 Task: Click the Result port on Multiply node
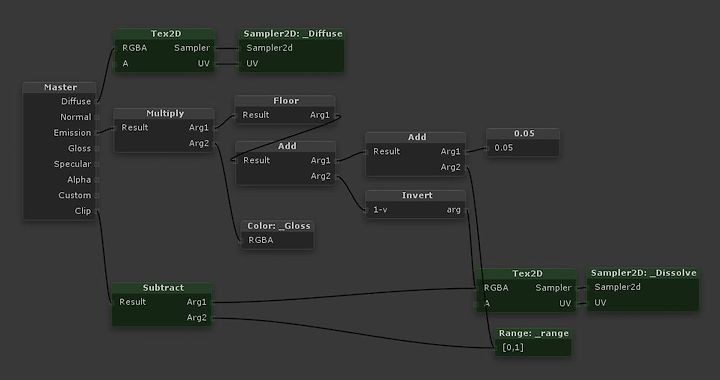point(135,128)
